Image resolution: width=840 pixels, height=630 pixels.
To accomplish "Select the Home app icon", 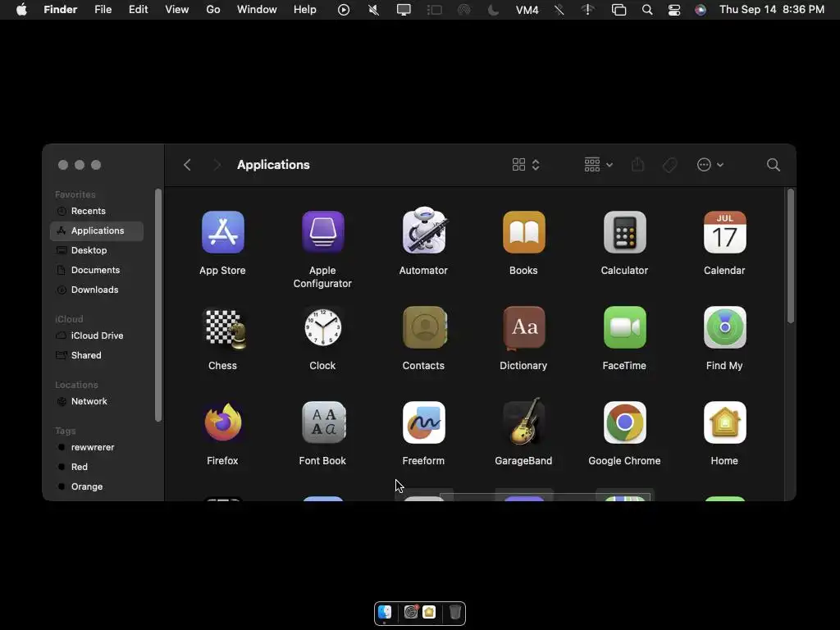I will point(725,422).
